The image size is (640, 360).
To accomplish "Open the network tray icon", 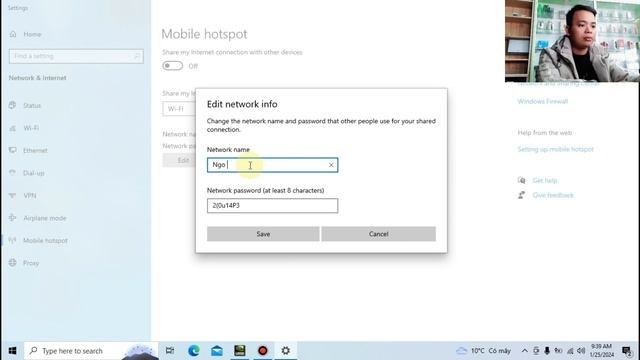I will (570, 351).
